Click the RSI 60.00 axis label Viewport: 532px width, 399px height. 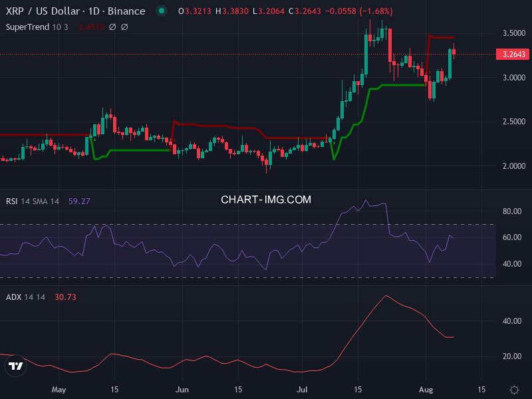512,237
